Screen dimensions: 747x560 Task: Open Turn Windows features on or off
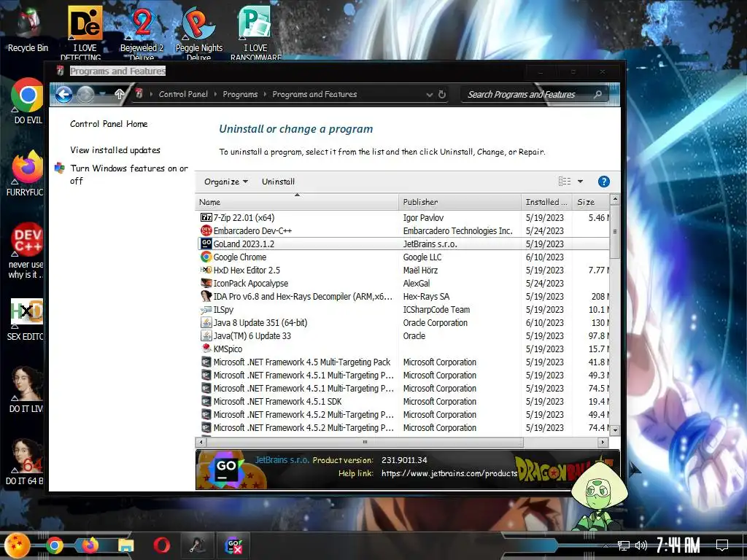click(x=128, y=174)
